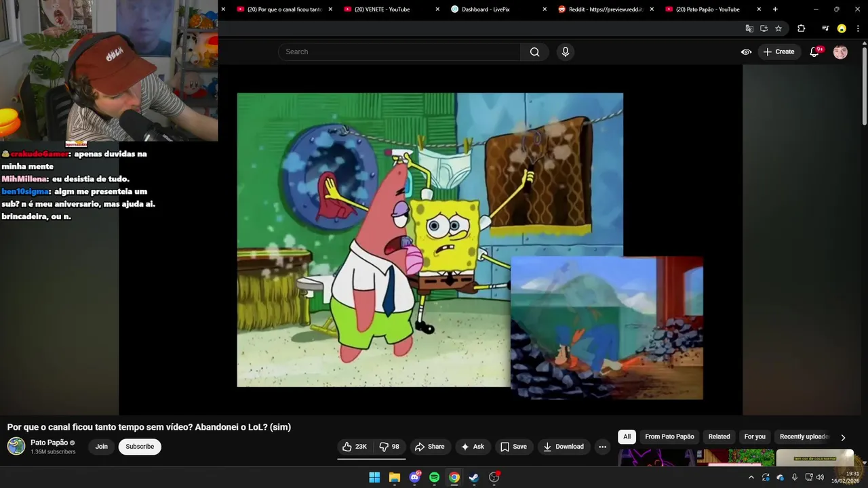
Task: Open the Chrome profile avatar
Action: click(x=842, y=28)
